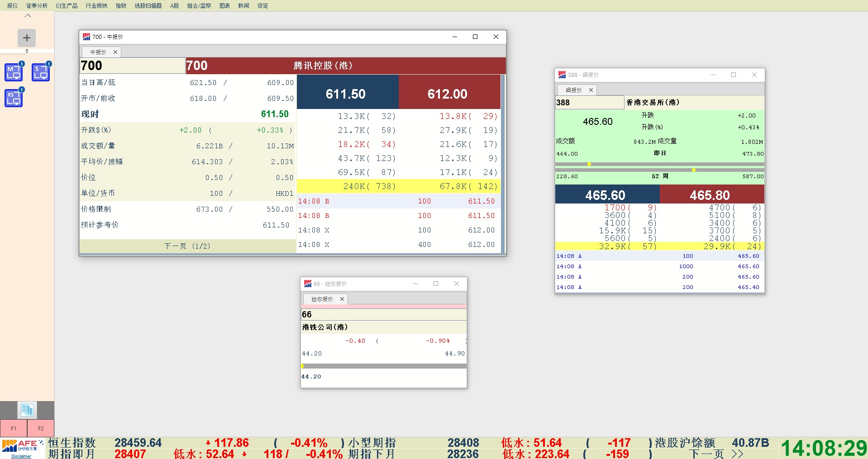Screen dimensions: 868x459
Task: Click highlighted bid total 240K( 738)
Action: pyautogui.click(x=369, y=186)
